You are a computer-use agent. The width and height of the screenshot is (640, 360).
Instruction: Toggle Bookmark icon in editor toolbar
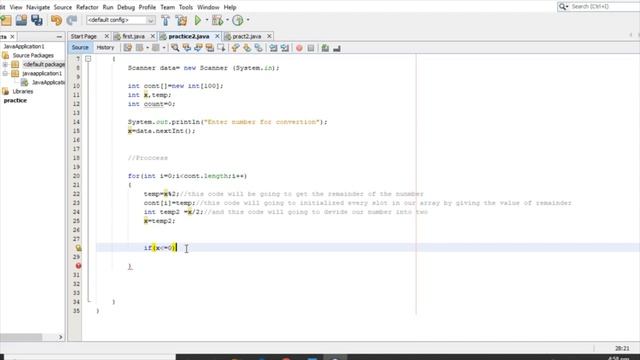point(258,48)
